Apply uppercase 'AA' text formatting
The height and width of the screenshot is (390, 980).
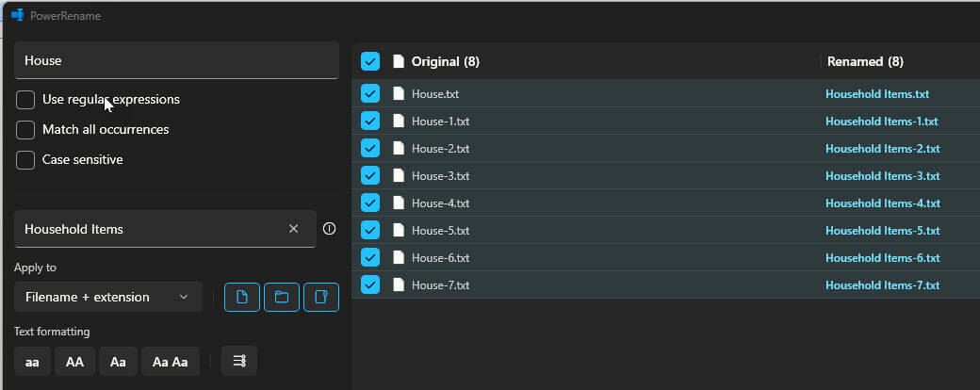point(75,361)
